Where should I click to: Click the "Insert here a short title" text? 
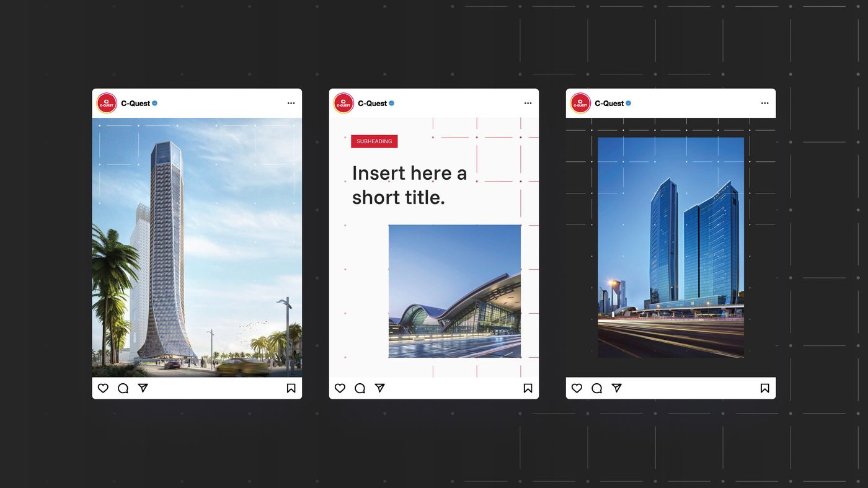tap(409, 184)
